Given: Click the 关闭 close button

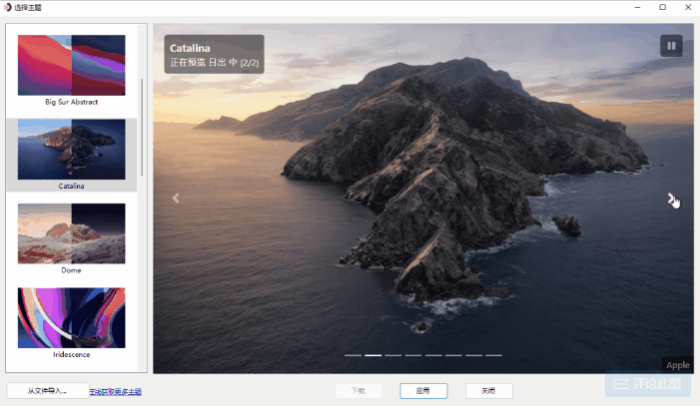Looking at the screenshot, I should (488, 391).
